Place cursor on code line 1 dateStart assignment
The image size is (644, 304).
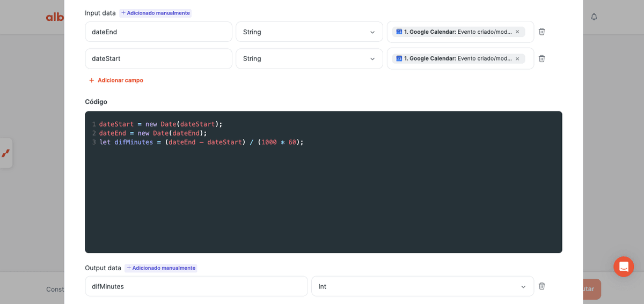pyautogui.click(x=160, y=124)
